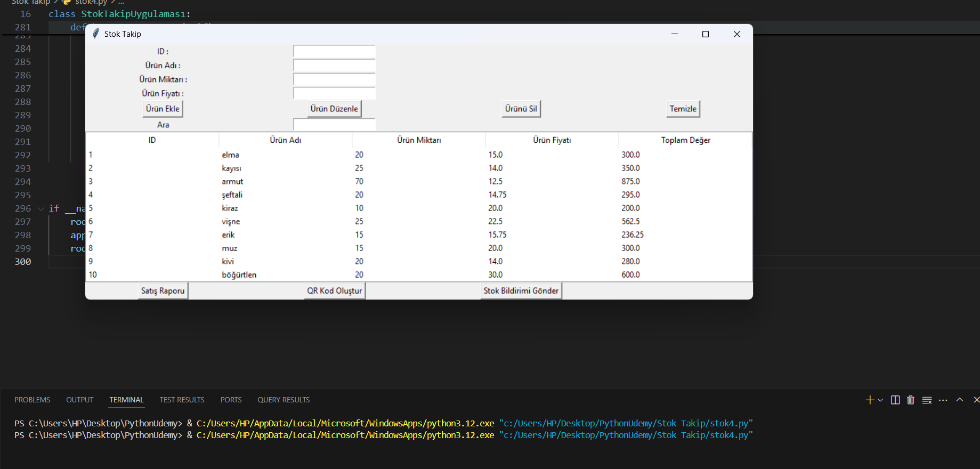Click the Ürünü Sil button
Image resolution: width=980 pixels, height=469 pixels.
tap(521, 109)
